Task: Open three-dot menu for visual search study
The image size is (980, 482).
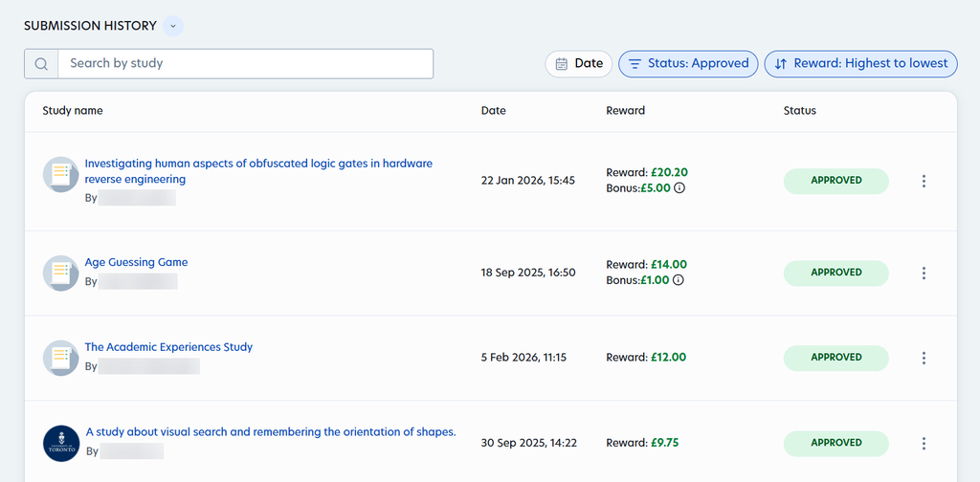Action: [924, 444]
